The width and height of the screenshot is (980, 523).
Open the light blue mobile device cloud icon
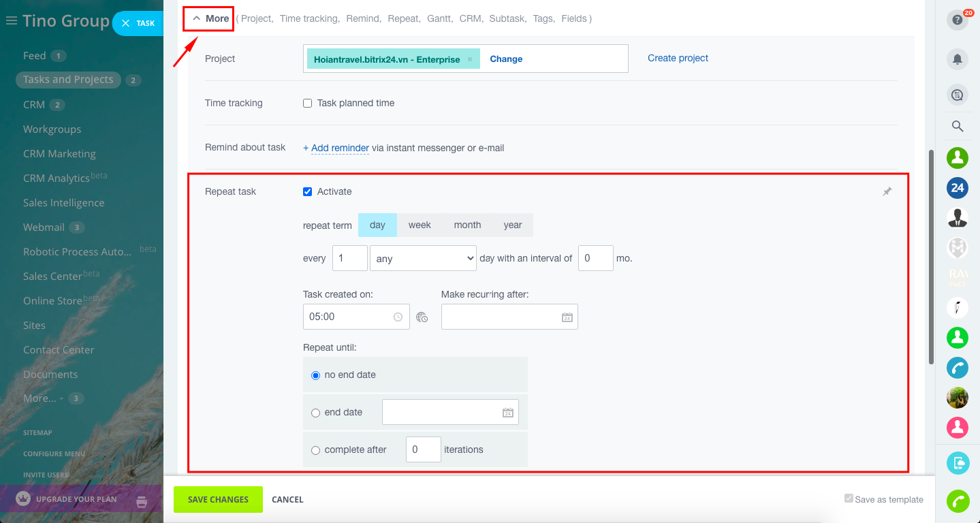pyautogui.click(x=958, y=463)
